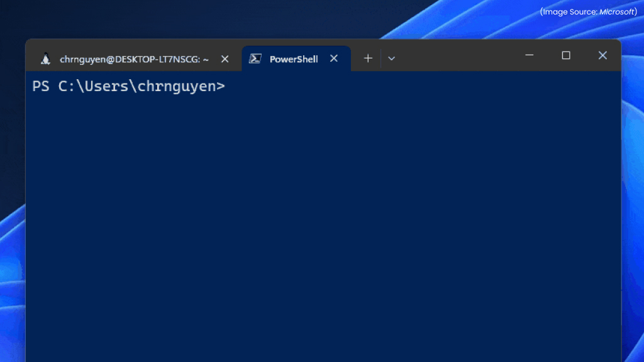Close the Windows Terminal window
Image resolution: width=644 pixels, height=362 pixels.
coord(602,55)
